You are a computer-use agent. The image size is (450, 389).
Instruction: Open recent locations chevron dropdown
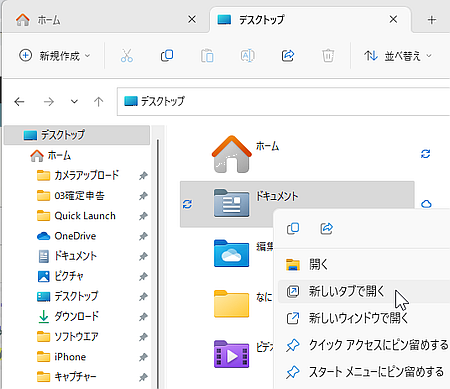tap(74, 102)
